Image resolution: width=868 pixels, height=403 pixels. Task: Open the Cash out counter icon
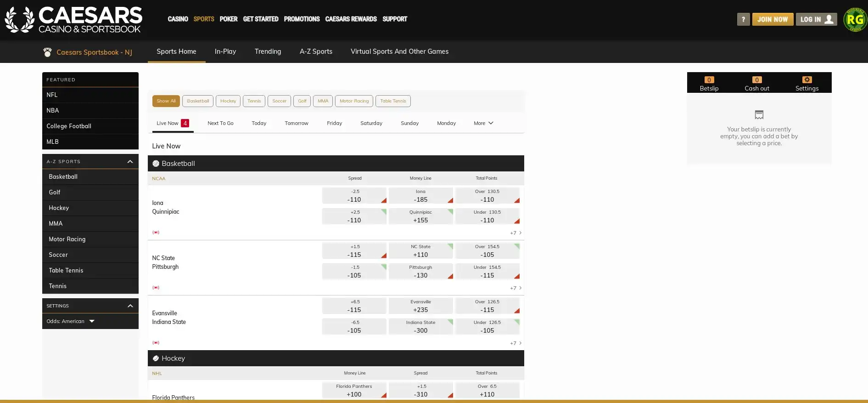coord(756,80)
